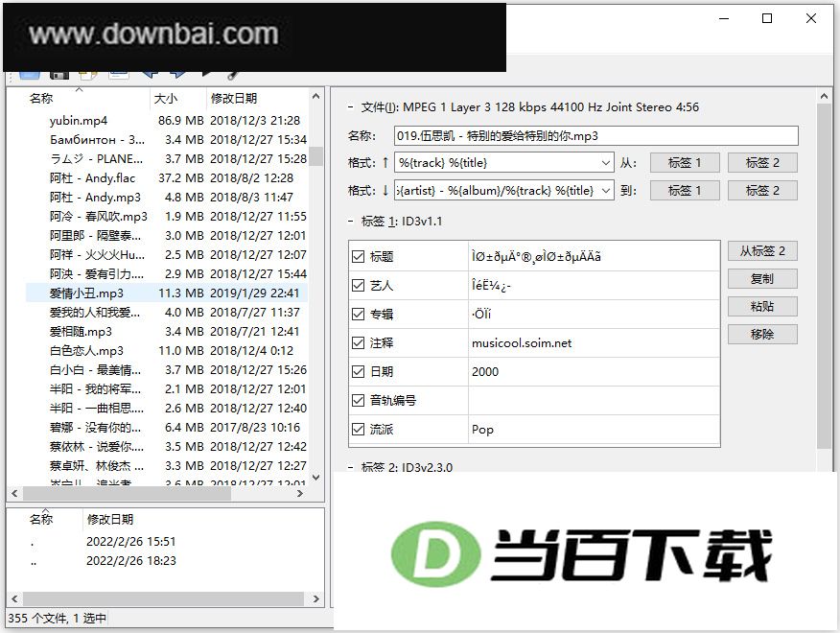Toggle the 音轨编号 checkbox
840x633 pixels.
pos(358,400)
